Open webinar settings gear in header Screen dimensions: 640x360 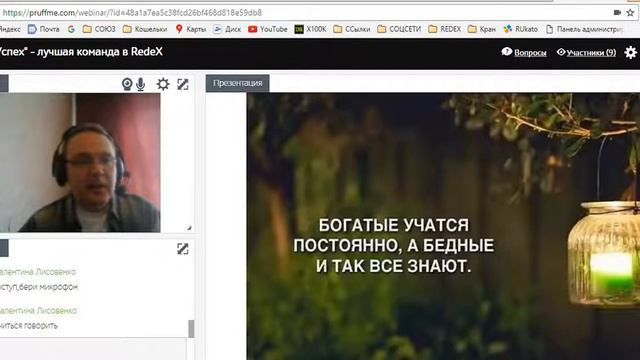(x=631, y=52)
